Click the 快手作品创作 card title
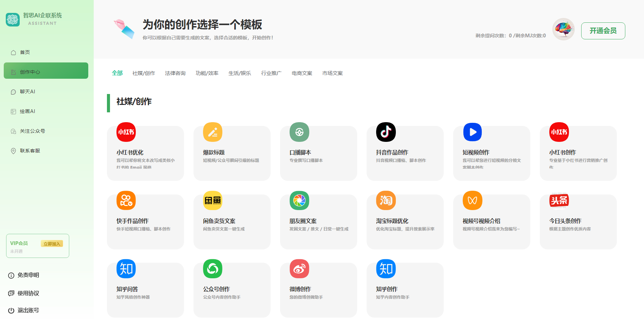 click(132, 221)
